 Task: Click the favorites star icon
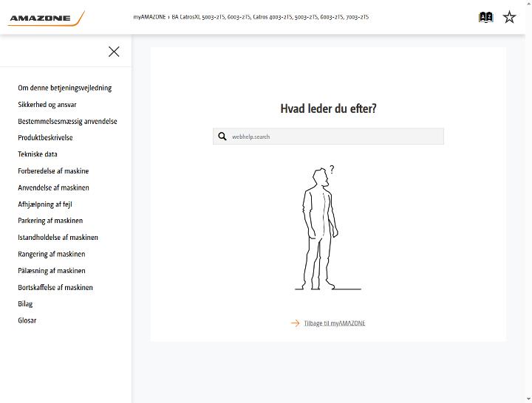tap(509, 17)
